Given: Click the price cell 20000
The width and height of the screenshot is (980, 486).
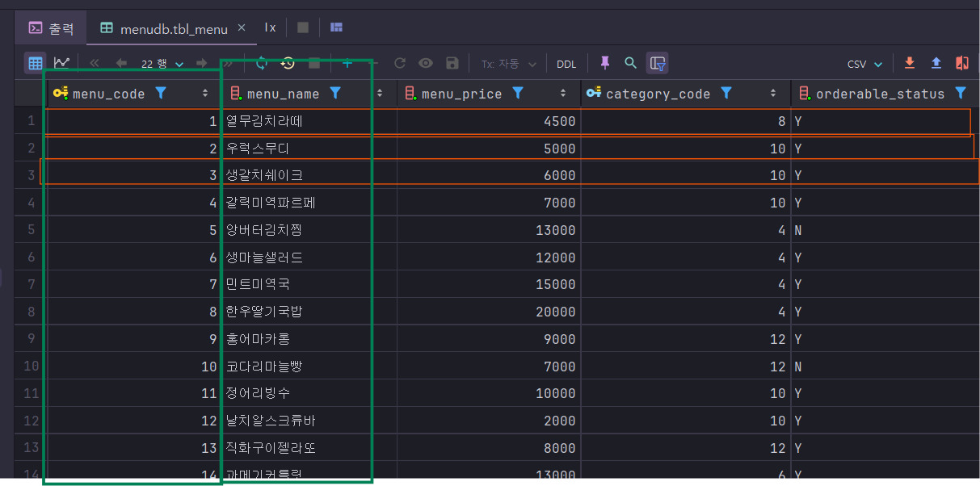Looking at the screenshot, I should 489,312.
